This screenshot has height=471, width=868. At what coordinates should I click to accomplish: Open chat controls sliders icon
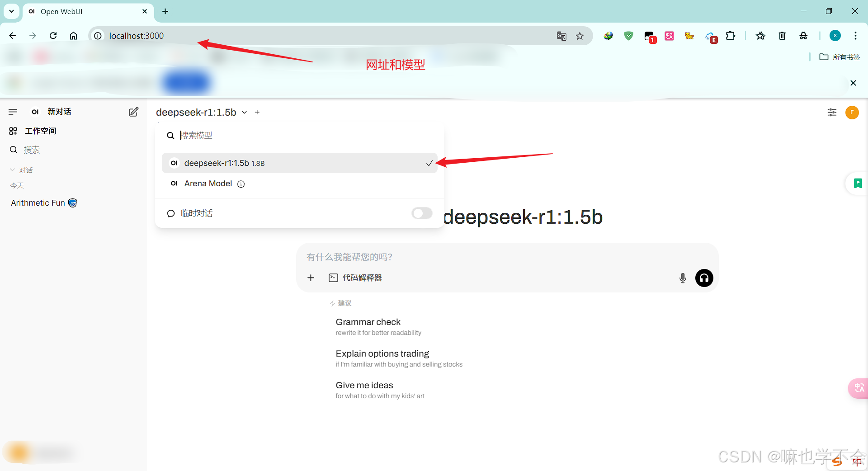coord(832,112)
